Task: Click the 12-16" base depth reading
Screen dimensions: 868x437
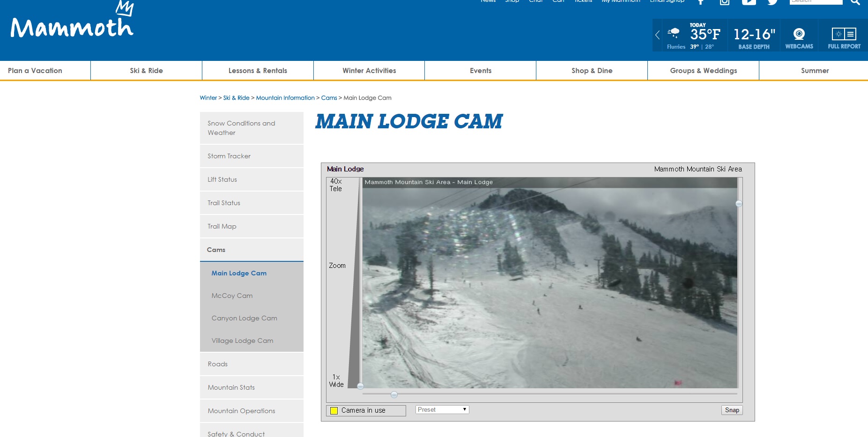Action: click(x=754, y=34)
